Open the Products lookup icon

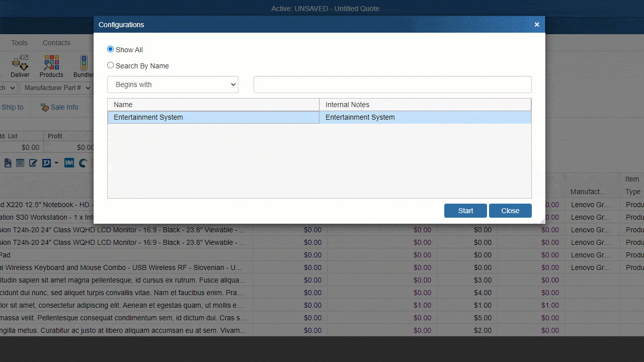(51, 66)
